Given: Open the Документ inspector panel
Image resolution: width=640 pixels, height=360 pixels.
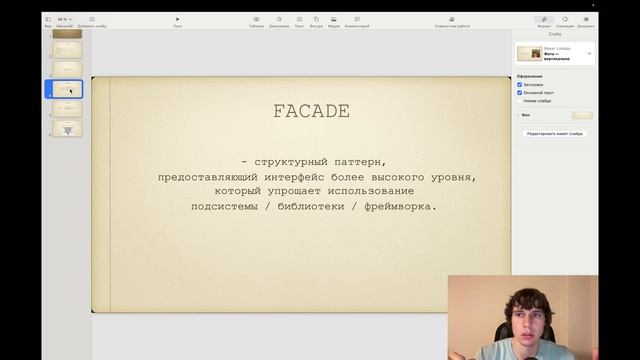Looking at the screenshot, I should (x=586, y=19).
